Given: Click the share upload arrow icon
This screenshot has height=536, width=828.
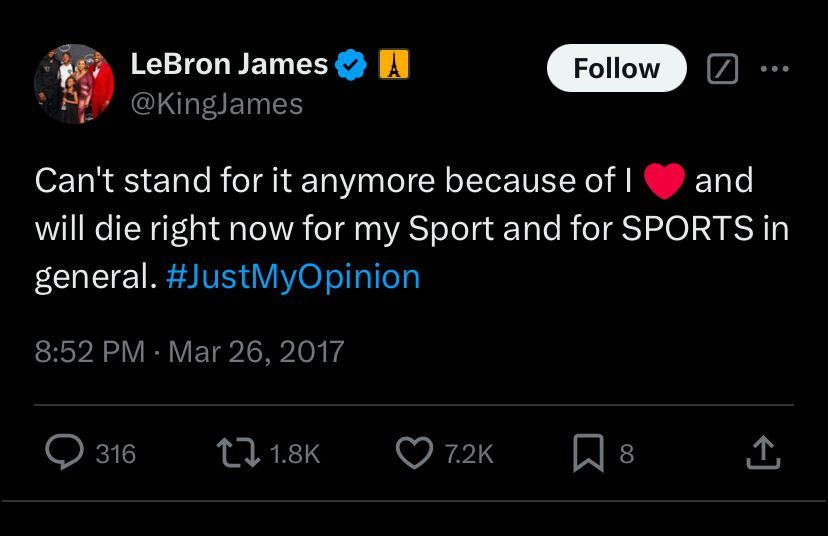Looking at the screenshot, I should [762, 453].
